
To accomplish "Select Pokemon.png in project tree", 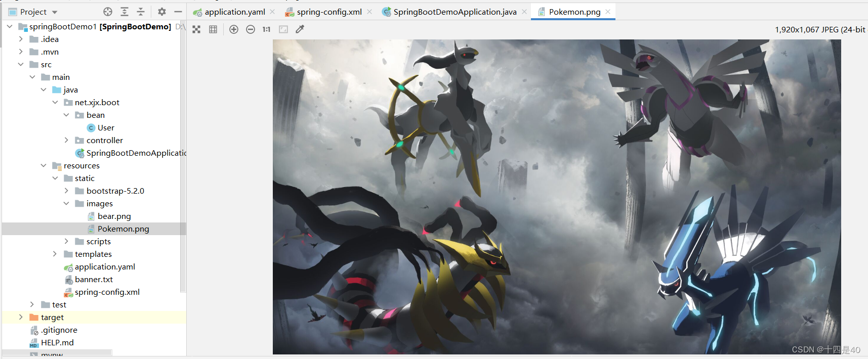I will tap(123, 229).
